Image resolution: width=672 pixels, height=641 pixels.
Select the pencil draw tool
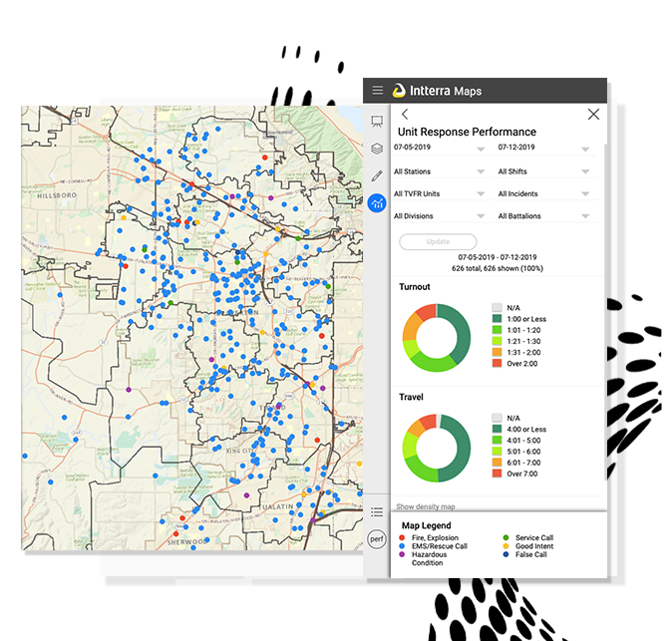(377, 175)
